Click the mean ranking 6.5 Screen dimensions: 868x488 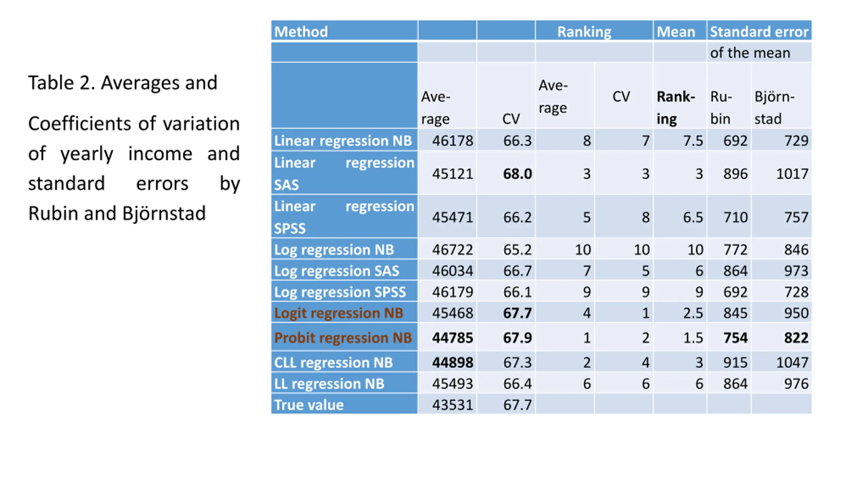[693, 217]
